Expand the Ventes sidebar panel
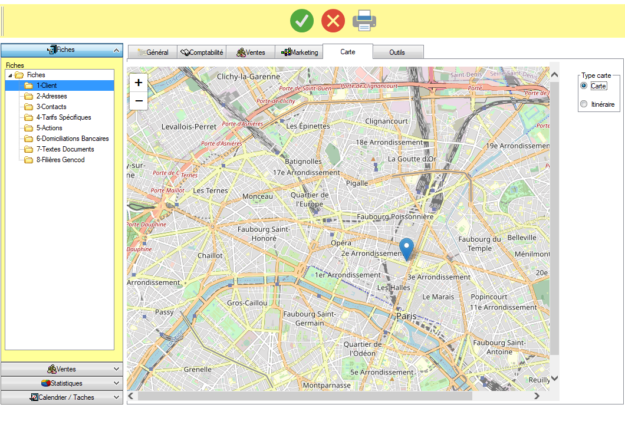The height and width of the screenshot is (421, 625). [x=61, y=369]
